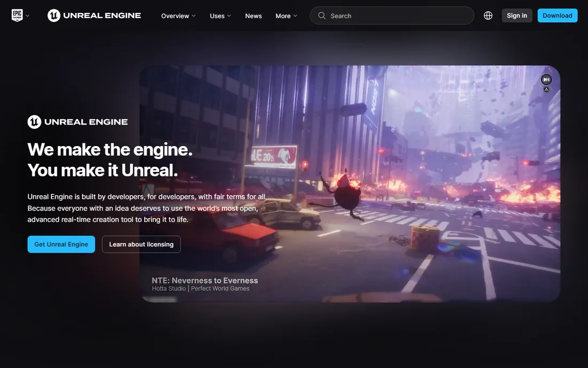The width and height of the screenshot is (588, 368).
Task: Click the magnifier icon in search bar
Action: point(322,16)
